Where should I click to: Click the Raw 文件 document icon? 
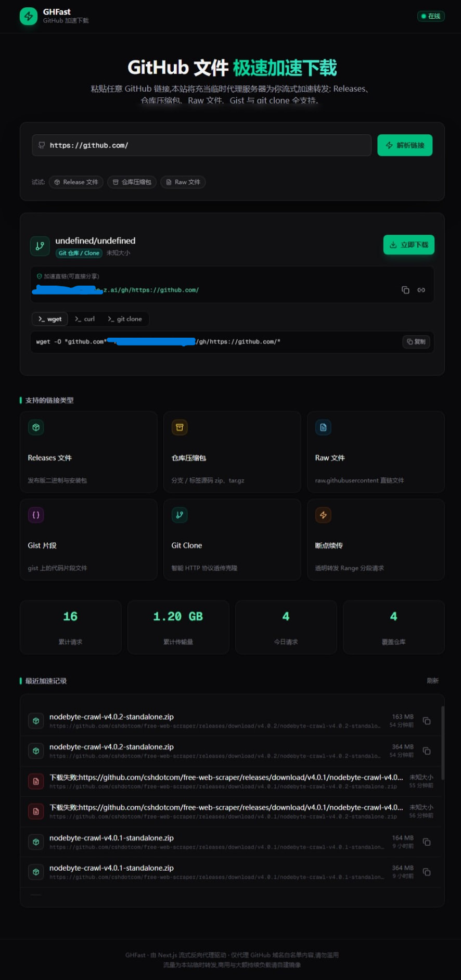(323, 427)
